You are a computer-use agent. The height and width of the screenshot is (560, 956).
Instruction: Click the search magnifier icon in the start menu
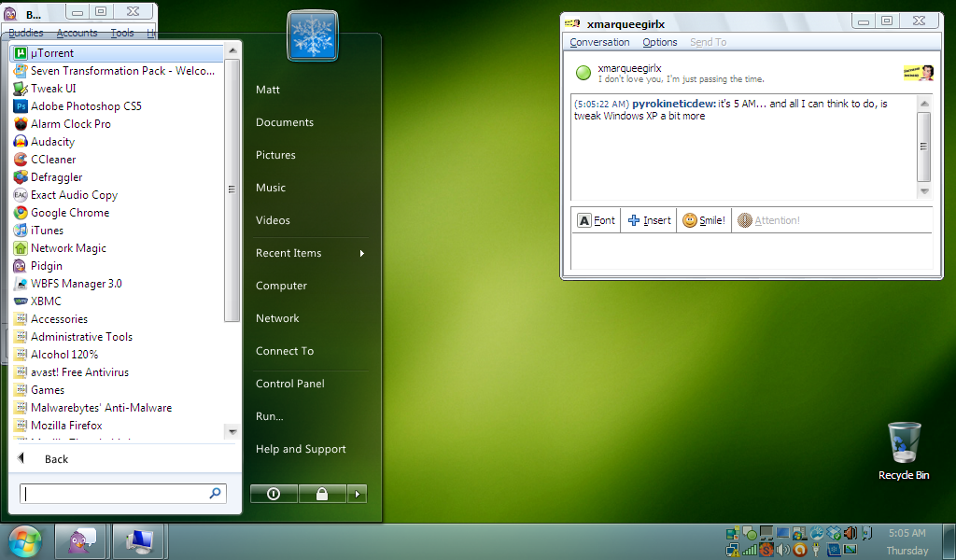(x=216, y=493)
